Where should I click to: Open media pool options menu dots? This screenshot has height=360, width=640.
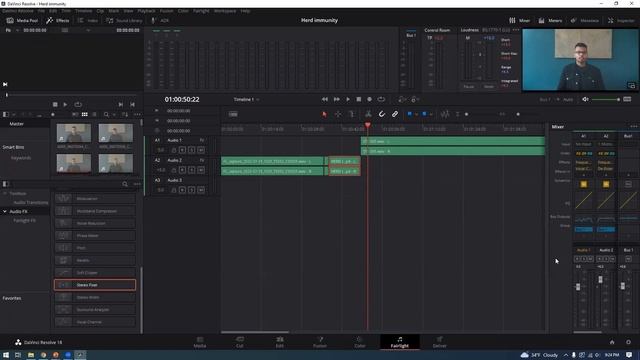point(137,115)
